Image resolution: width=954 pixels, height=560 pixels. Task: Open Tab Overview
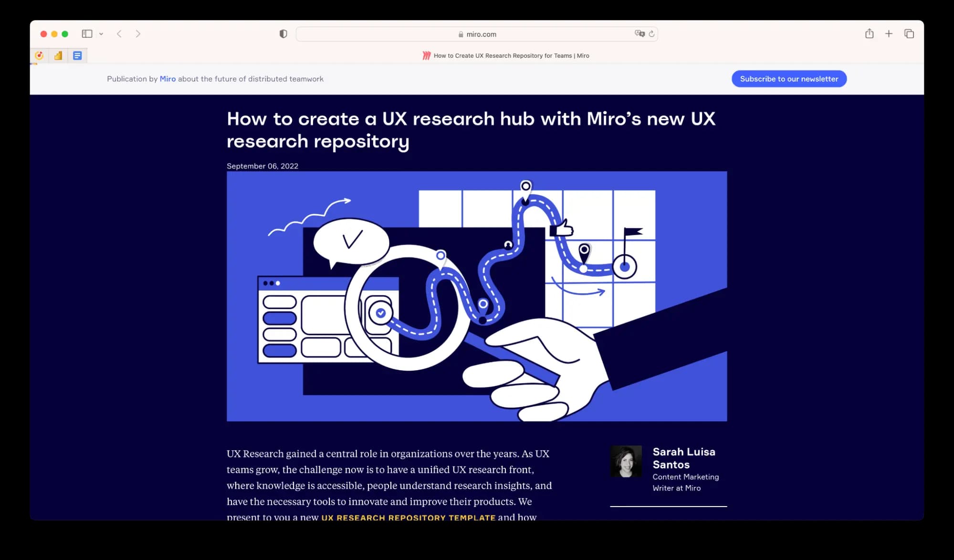909,34
